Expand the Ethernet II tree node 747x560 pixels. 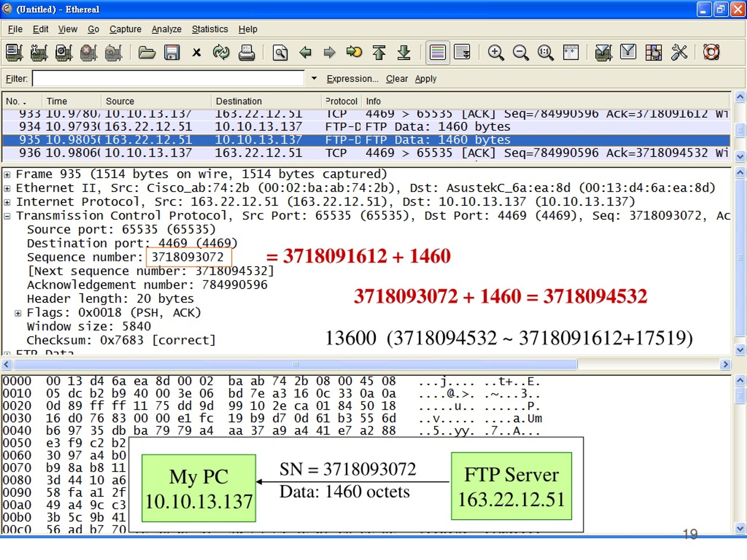click(x=7, y=189)
